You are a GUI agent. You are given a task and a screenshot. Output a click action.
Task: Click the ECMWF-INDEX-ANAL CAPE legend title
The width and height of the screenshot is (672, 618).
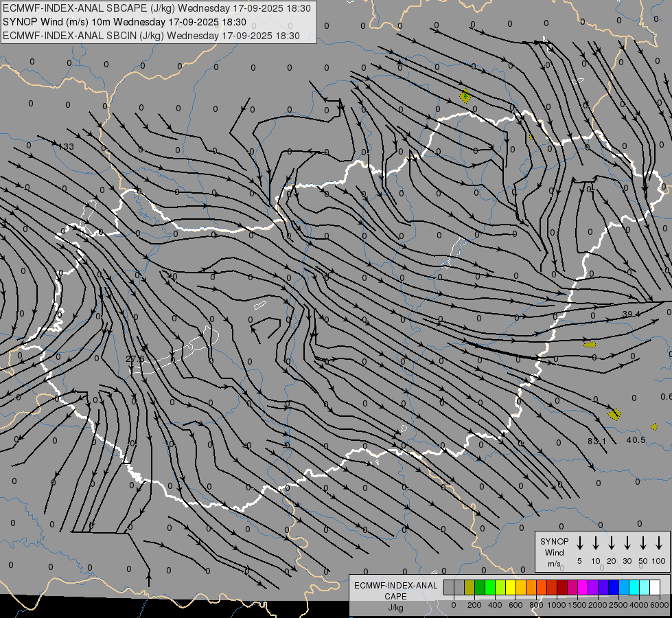click(x=395, y=591)
